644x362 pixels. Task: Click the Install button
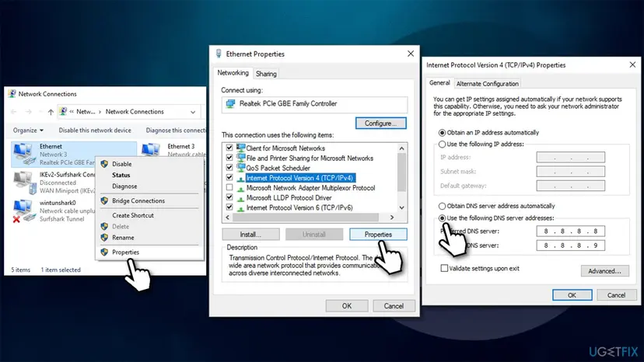[250, 235]
